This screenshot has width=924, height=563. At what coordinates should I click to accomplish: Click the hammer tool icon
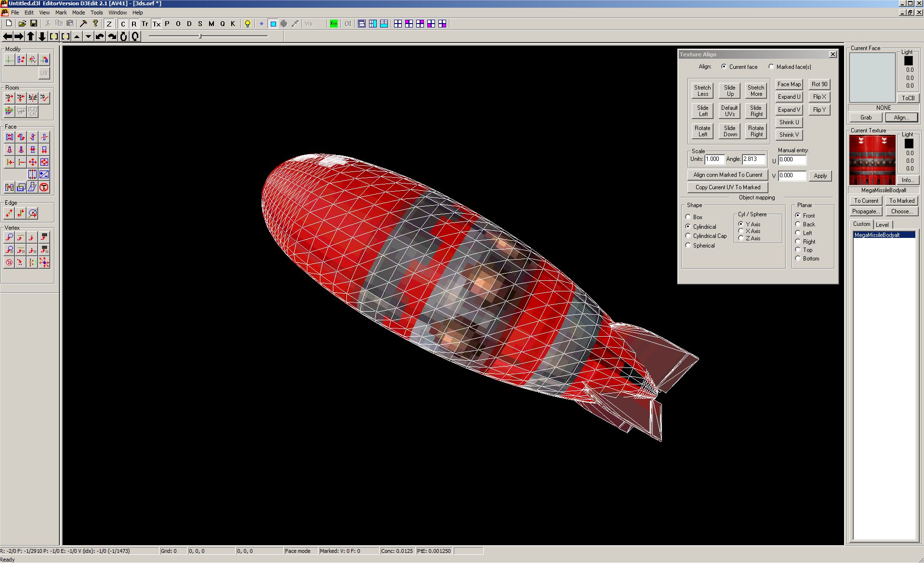pos(83,24)
